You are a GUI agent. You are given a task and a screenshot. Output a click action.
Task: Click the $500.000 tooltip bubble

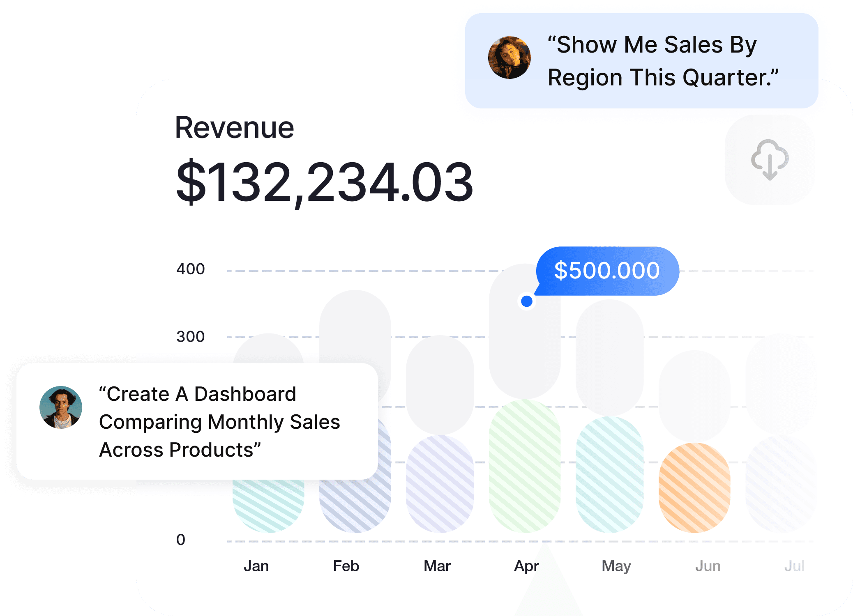coord(607,271)
